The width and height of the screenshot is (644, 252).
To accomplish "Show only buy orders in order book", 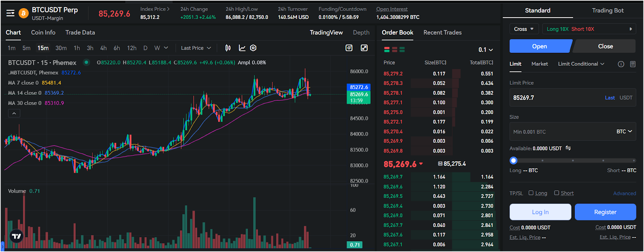I will [x=402, y=49].
